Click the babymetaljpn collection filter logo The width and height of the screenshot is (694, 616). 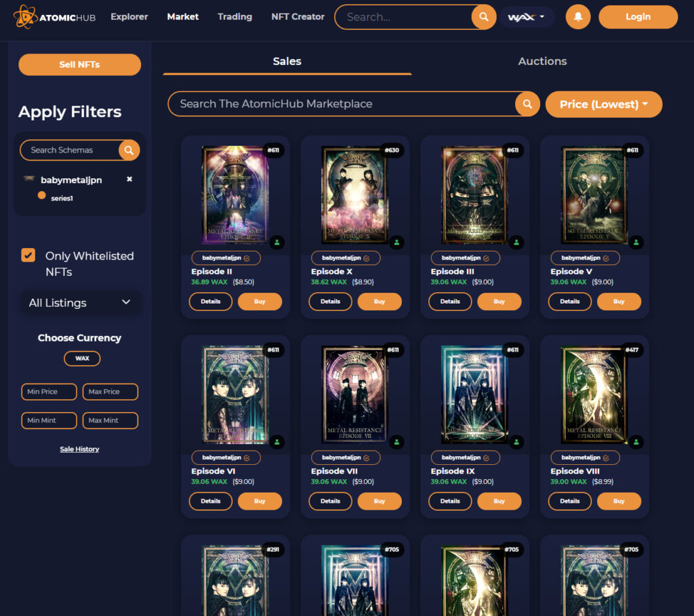pos(29,178)
